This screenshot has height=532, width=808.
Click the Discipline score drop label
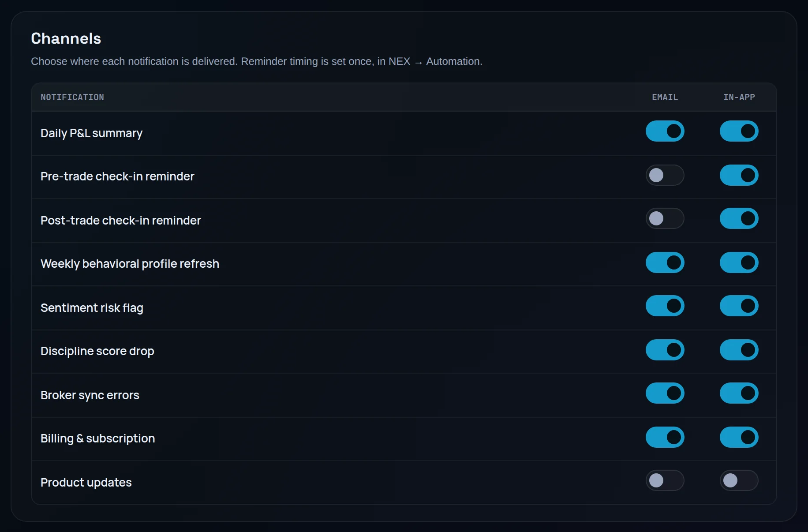(97, 351)
